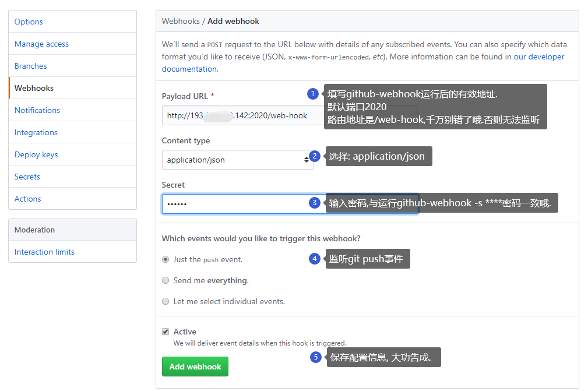
Task: Select Let me select individual events
Action: click(x=165, y=301)
